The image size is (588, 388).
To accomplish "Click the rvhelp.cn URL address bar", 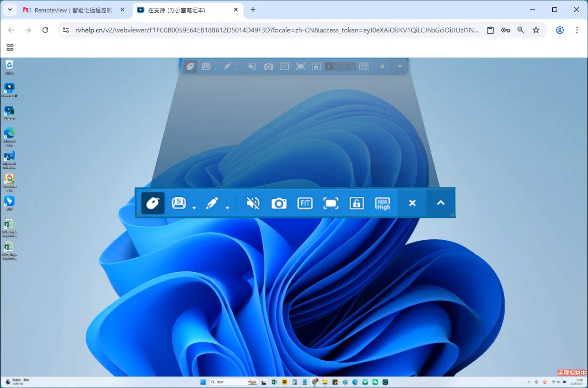I will [x=276, y=30].
